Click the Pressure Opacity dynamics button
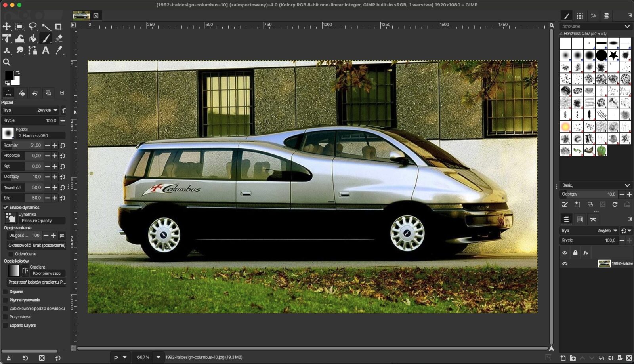Viewport: 634px width, 364px height. click(x=42, y=221)
